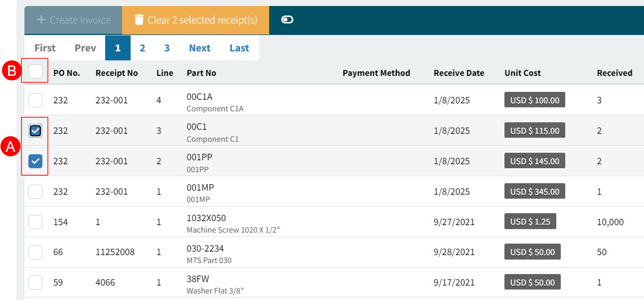This screenshot has width=644, height=300.
Task: Select the receipt for part 001MP
Action: [x=35, y=191]
